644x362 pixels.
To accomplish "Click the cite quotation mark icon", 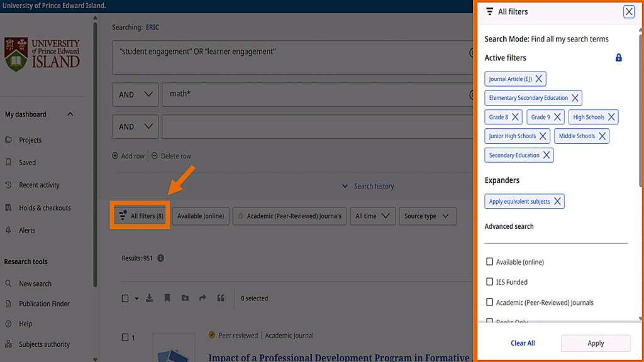I will click(x=221, y=298).
